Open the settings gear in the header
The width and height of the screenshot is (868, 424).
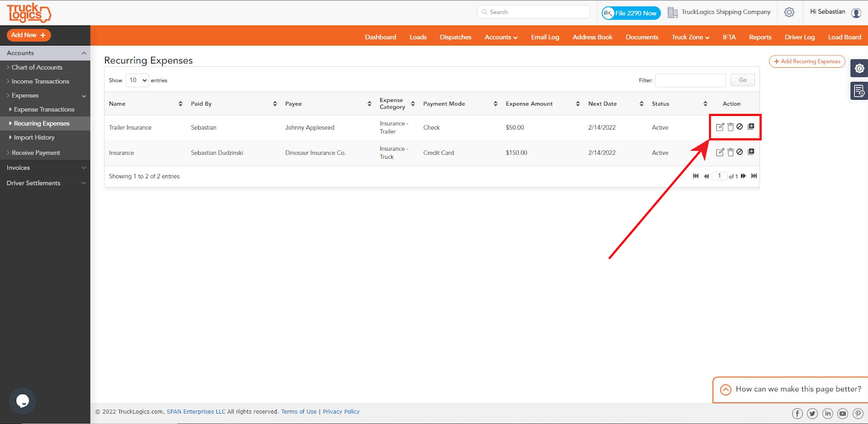[789, 12]
